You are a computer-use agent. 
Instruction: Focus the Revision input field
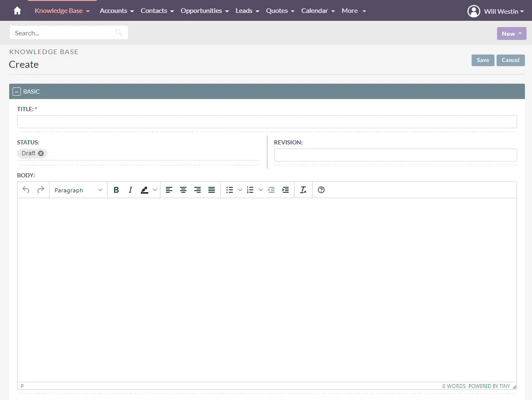pos(395,155)
